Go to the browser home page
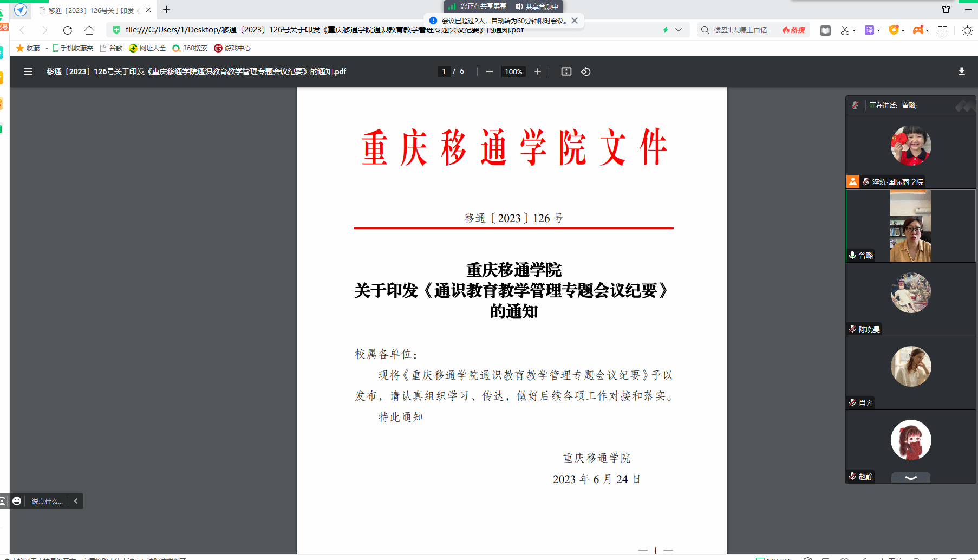The width and height of the screenshot is (978, 560). tap(89, 30)
